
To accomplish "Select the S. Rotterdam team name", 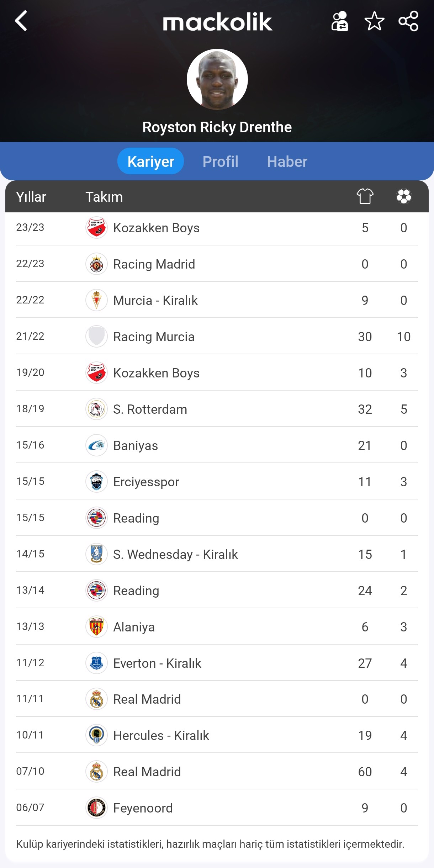I will 150,409.
